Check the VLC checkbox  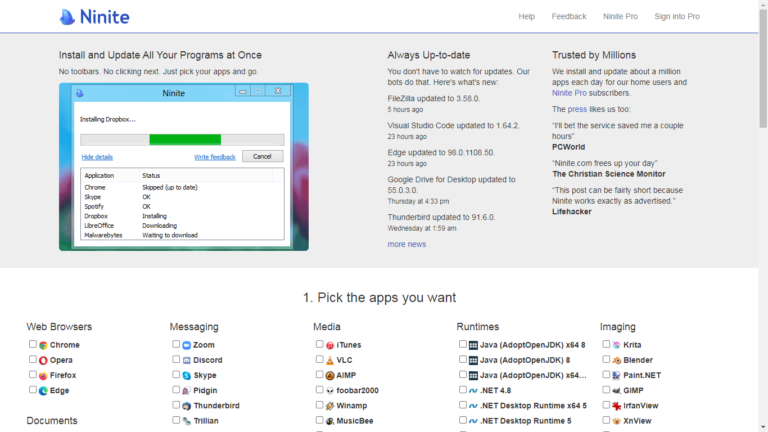tap(319, 360)
